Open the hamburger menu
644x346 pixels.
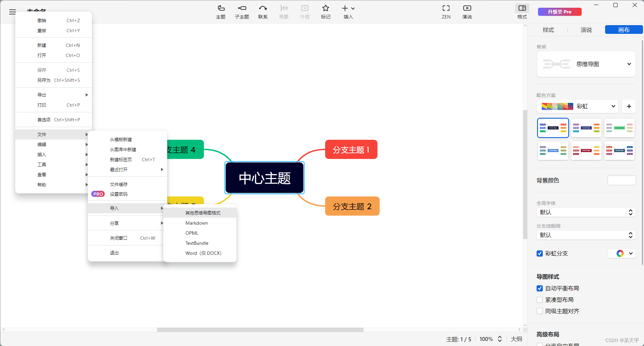12,12
